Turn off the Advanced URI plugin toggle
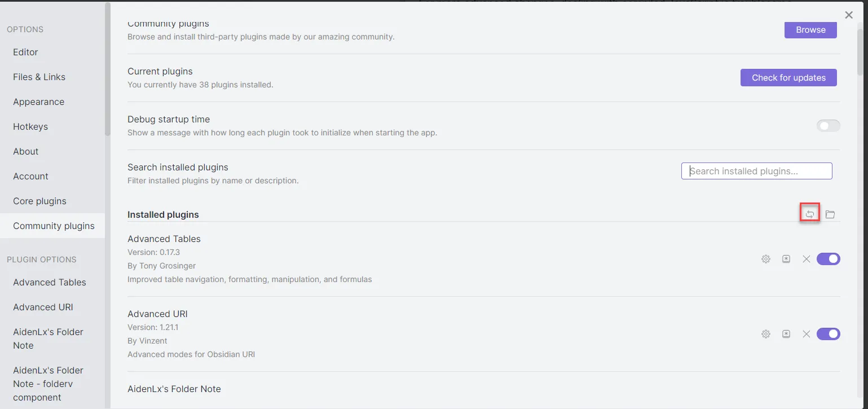This screenshot has height=409, width=868. (x=828, y=334)
